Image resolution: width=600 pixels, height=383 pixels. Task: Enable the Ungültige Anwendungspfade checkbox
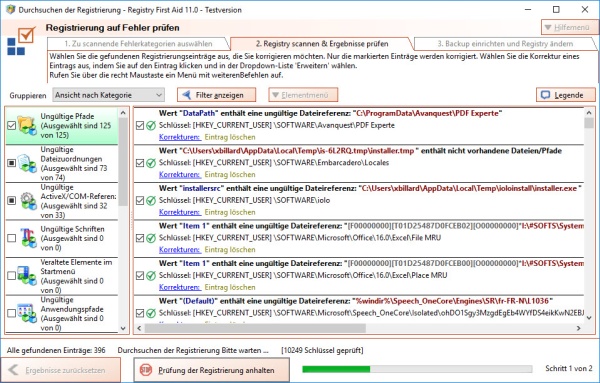[11, 313]
